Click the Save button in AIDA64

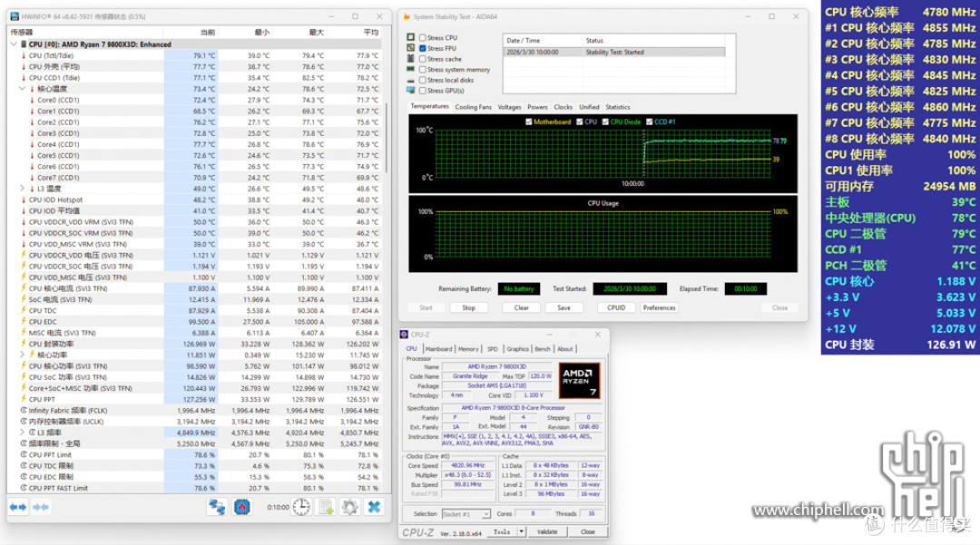click(563, 307)
